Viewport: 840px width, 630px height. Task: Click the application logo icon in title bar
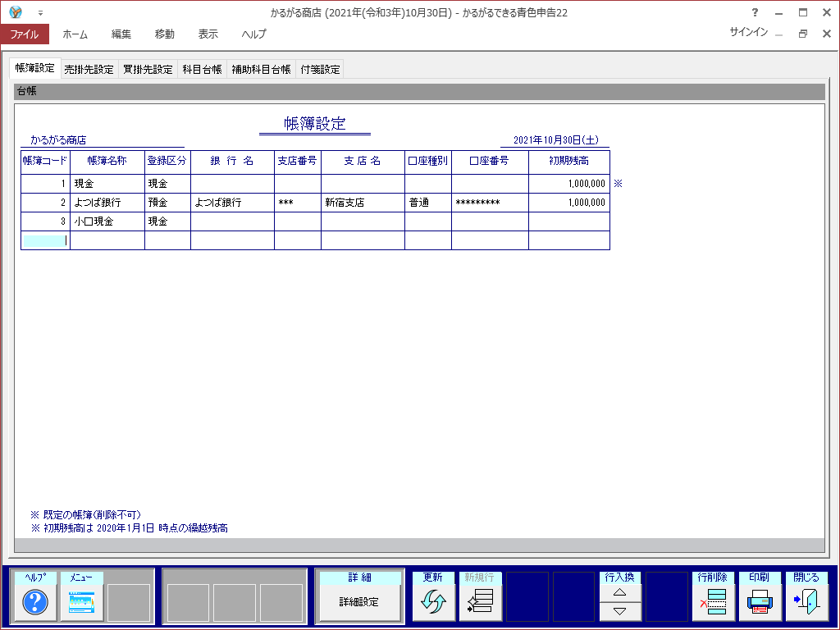[16, 11]
